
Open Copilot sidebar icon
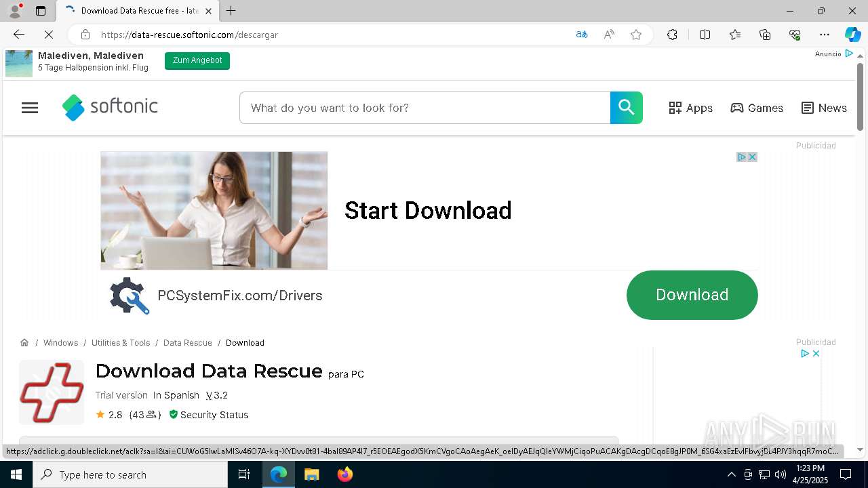[852, 35]
